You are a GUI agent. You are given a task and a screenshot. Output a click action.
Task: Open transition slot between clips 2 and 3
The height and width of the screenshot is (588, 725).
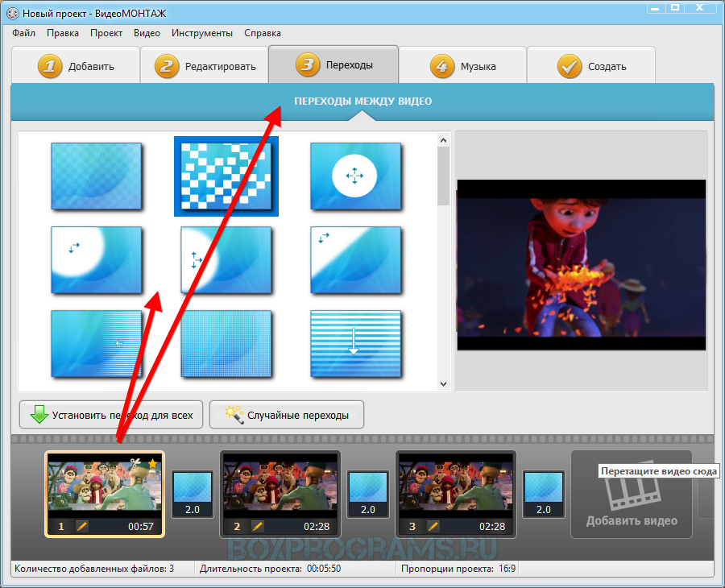[368, 494]
